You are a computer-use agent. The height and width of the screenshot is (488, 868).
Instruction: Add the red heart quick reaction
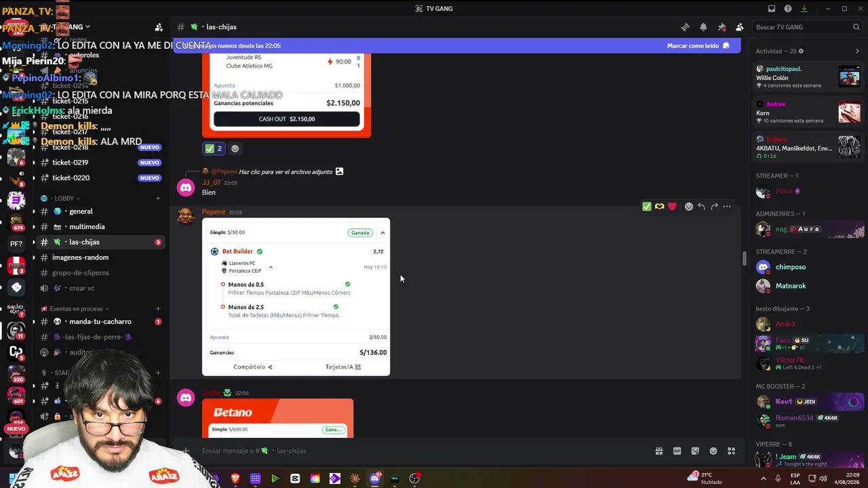[x=672, y=207]
